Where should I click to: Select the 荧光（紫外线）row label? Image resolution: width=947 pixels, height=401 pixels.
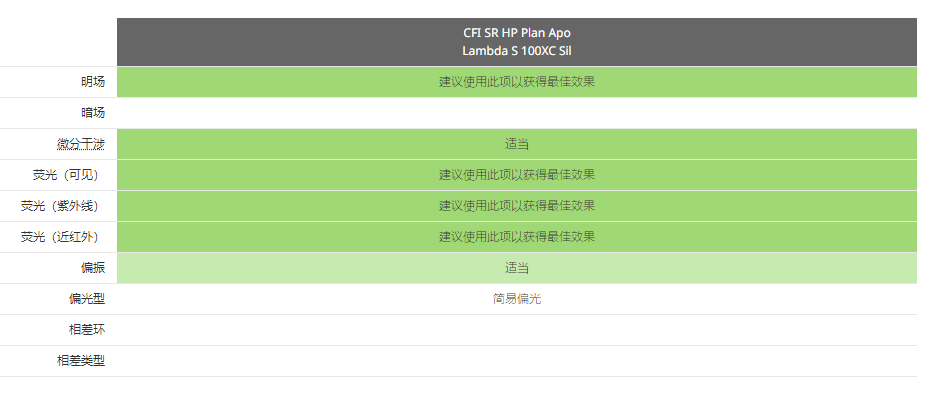[60, 206]
